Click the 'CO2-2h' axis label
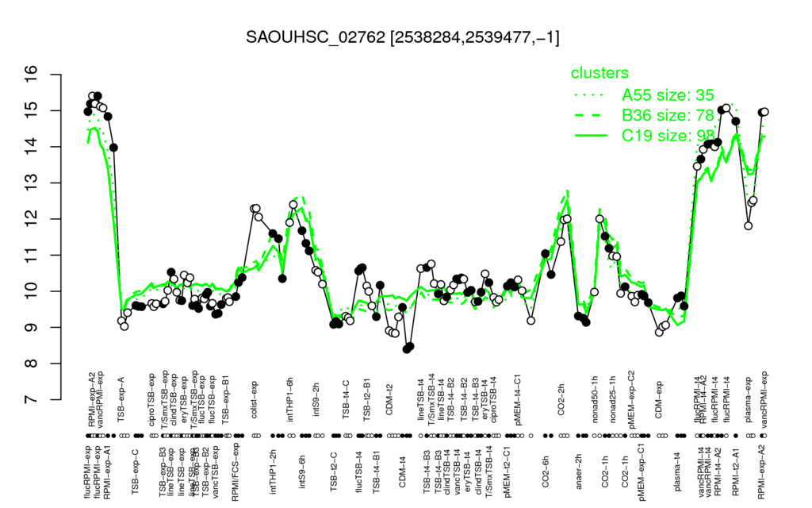 click(x=561, y=401)
